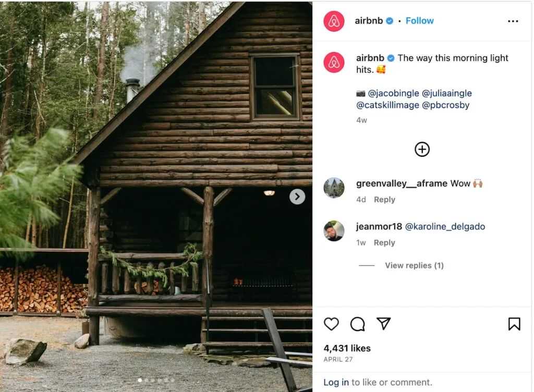Reply to jeanmor18's comment
534x392 pixels.
tap(384, 242)
